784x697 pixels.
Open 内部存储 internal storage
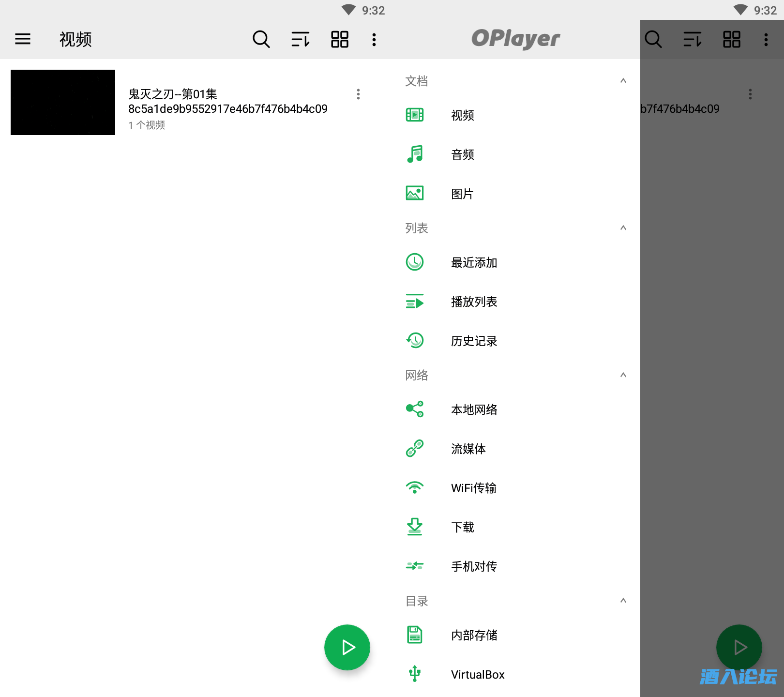click(473, 635)
